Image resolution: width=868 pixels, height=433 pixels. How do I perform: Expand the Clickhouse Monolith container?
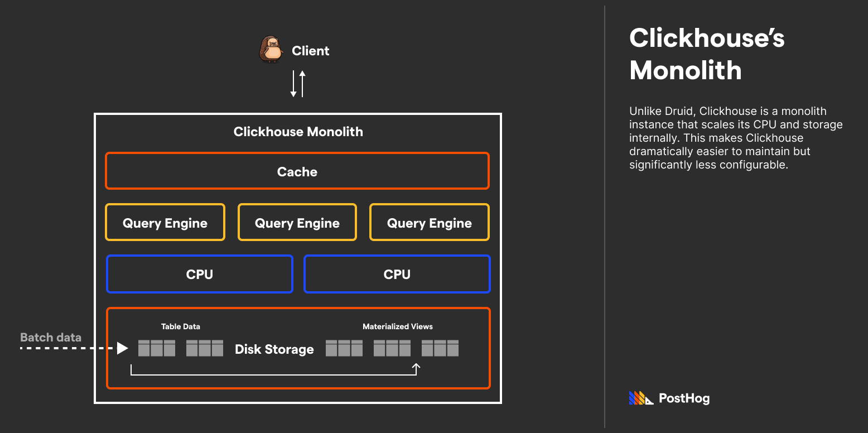pyautogui.click(x=298, y=132)
